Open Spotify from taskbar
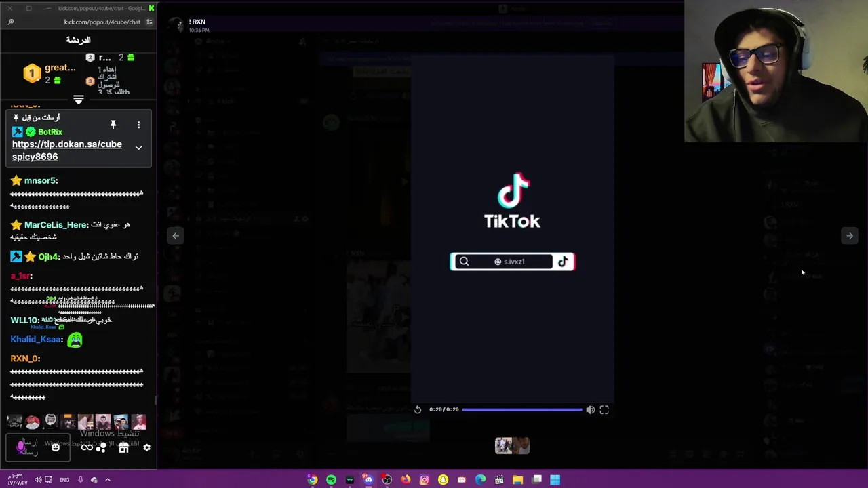Viewport: 868px width, 488px height. (x=331, y=480)
